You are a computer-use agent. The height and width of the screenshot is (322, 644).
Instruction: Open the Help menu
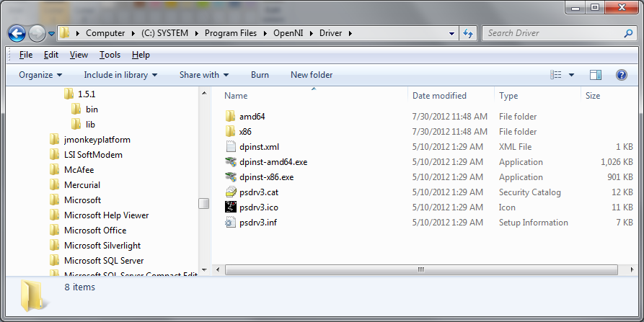(x=141, y=55)
